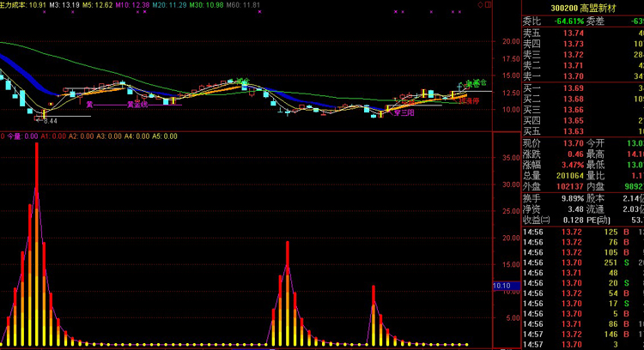The height and width of the screenshot is (350, 644).
Task: Click the 量比 volume ratio label
Action: 595,176
